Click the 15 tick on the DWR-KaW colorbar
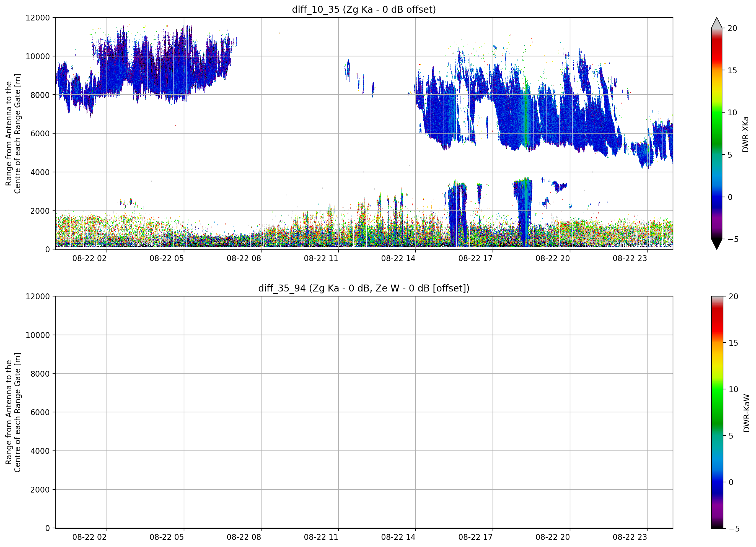This screenshot has width=756, height=547. (733, 343)
